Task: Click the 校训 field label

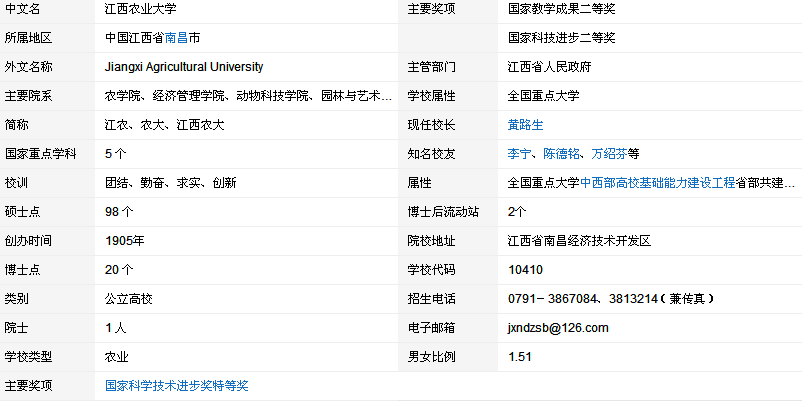Action: pos(16,183)
